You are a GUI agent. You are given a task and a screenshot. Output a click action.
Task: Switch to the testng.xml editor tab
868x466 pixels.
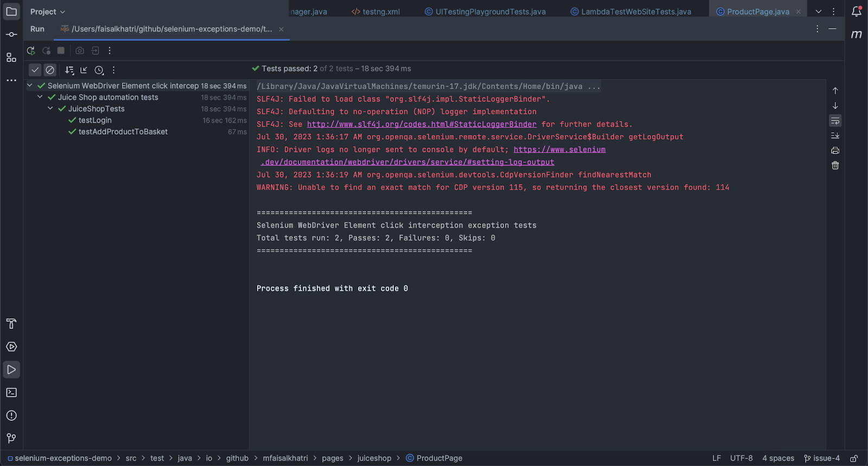click(375, 11)
